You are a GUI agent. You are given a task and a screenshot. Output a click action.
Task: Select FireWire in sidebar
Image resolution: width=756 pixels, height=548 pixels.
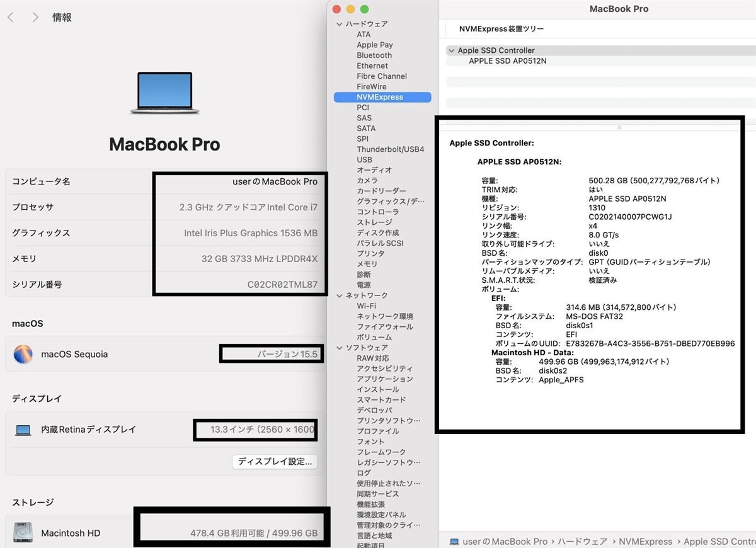click(x=372, y=86)
